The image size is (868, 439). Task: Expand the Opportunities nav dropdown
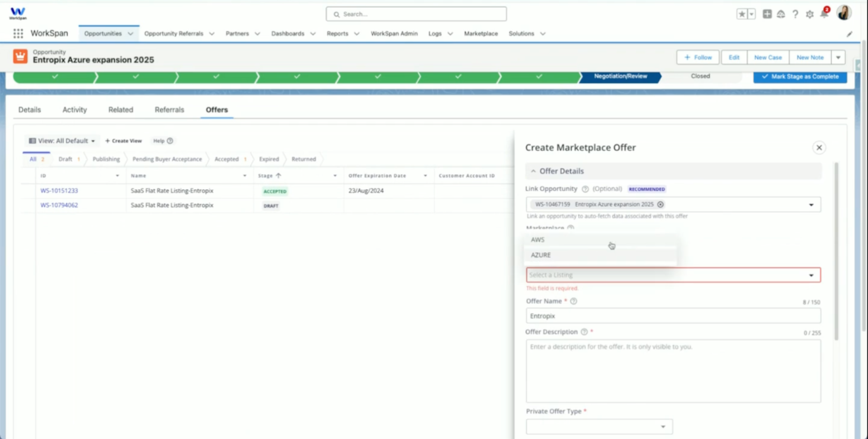click(x=130, y=34)
